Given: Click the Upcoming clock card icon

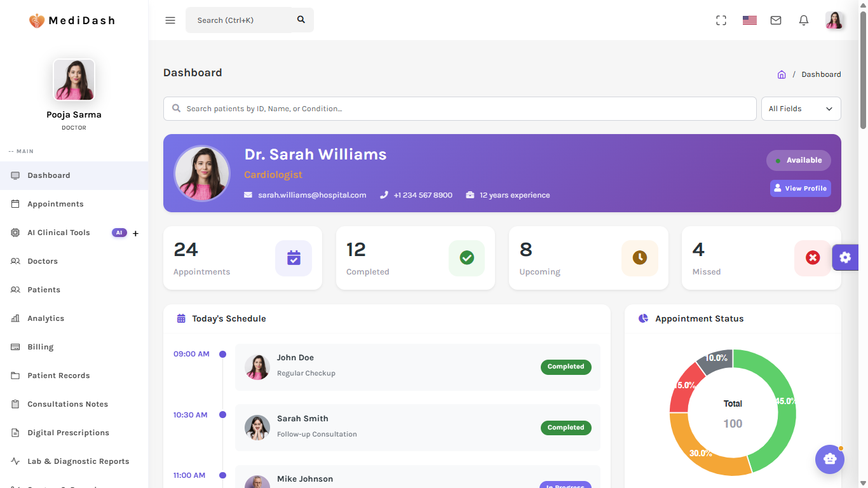Looking at the screenshot, I should click(x=640, y=258).
